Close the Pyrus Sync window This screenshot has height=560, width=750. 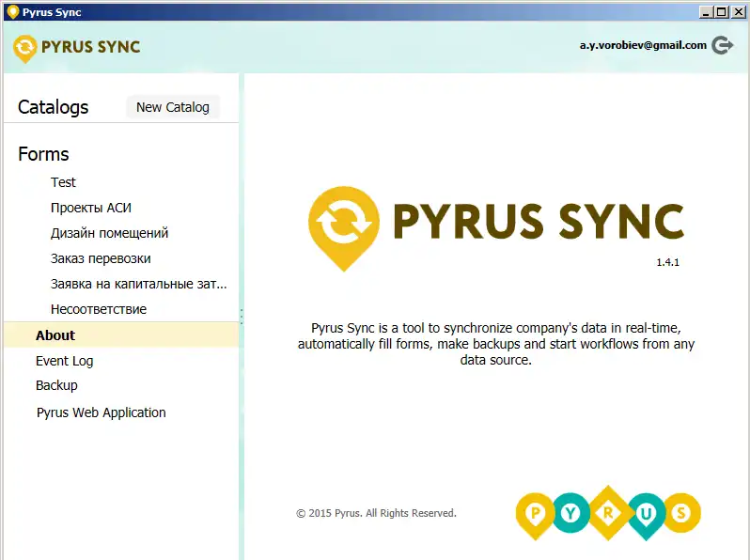pos(739,12)
